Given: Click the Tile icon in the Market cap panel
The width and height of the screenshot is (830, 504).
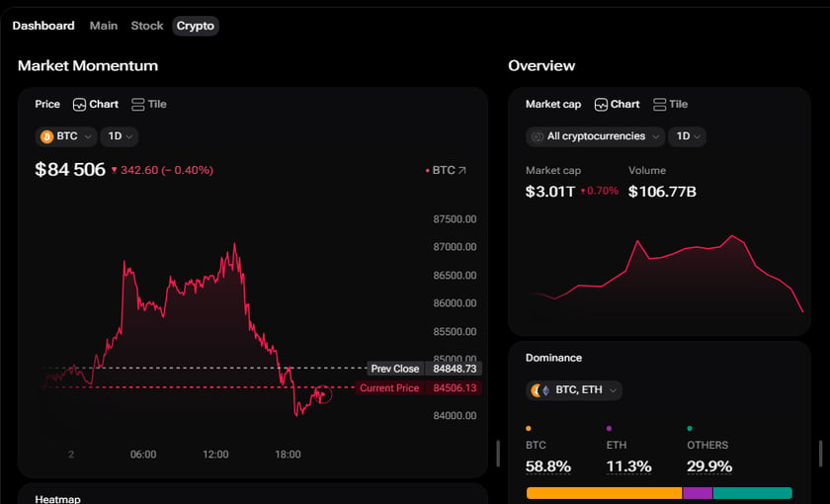Looking at the screenshot, I should pos(660,105).
